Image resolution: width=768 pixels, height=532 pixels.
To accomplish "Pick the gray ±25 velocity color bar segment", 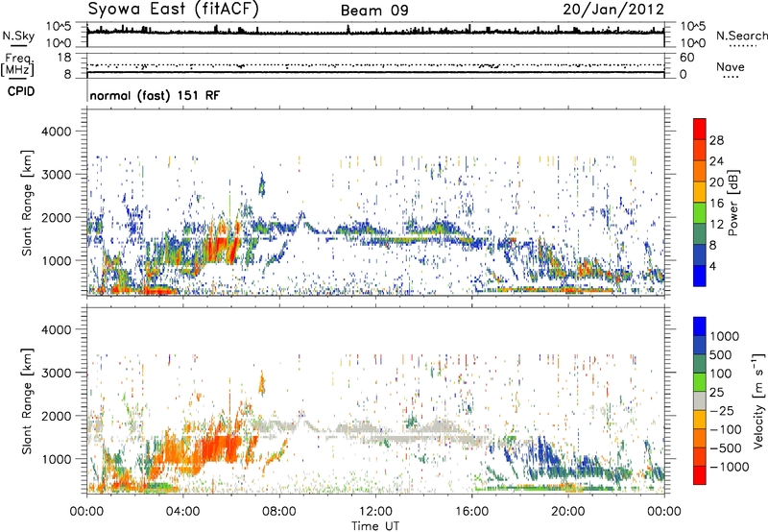I will click(x=700, y=400).
